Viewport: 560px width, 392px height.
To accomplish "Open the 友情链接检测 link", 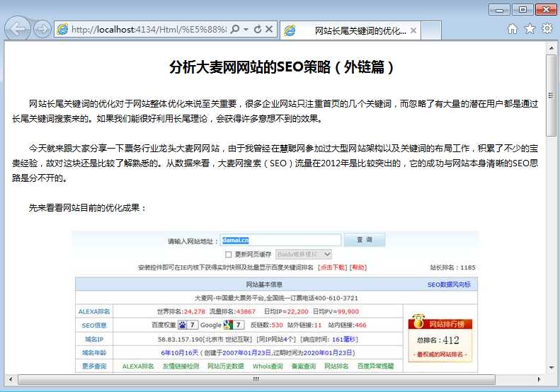I will (x=181, y=367).
